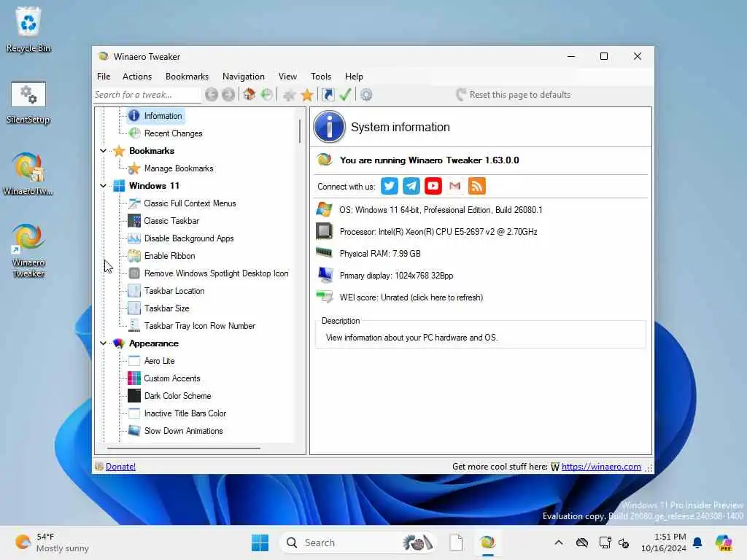Select Taskbar Tray Icon Row Number
Viewport: 747px width, 560px height.
click(x=200, y=326)
